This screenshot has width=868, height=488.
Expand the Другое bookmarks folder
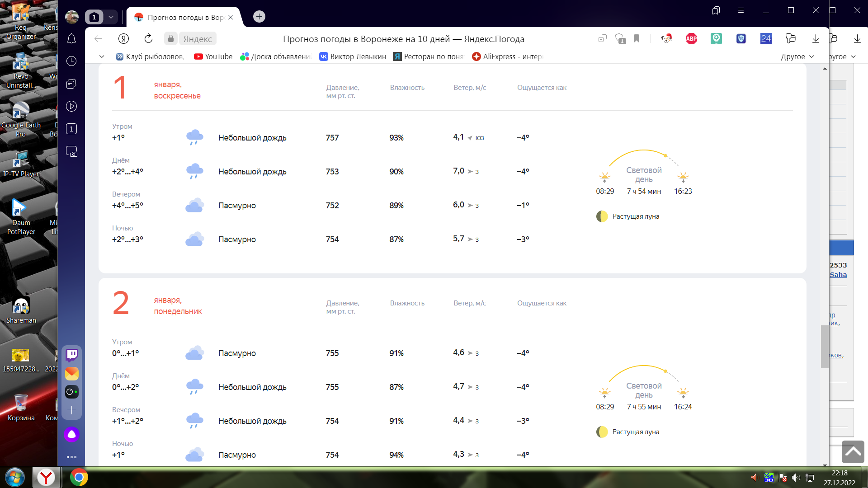tap(797, 56)
